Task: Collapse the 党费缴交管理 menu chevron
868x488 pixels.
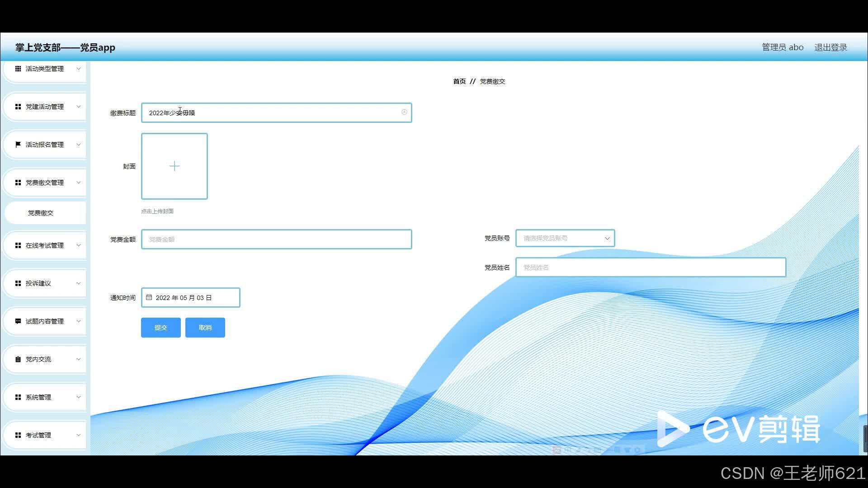Action: (x=78, y=183)
